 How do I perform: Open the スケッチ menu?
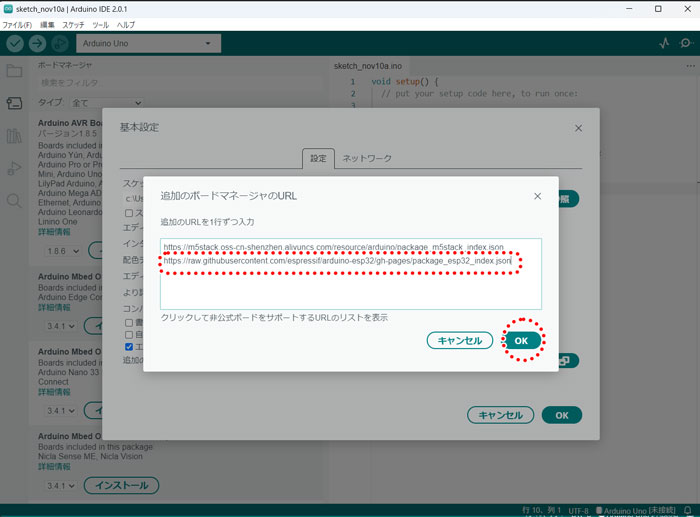(x=73, y=25)
